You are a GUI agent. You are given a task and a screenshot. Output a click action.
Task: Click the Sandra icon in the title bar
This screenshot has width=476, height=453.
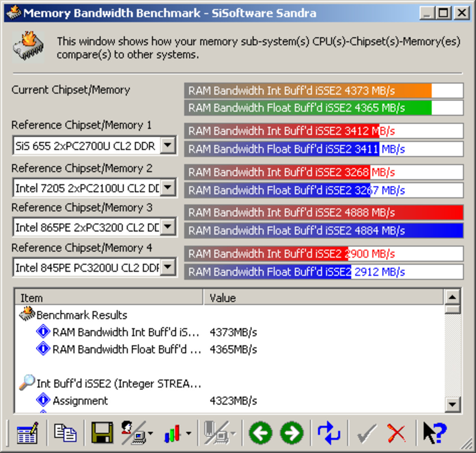pos(14,13)
